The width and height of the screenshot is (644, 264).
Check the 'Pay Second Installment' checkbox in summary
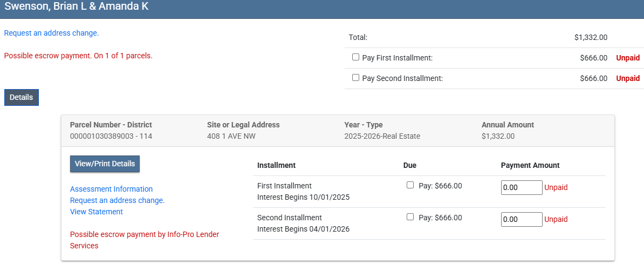point(355,78)
